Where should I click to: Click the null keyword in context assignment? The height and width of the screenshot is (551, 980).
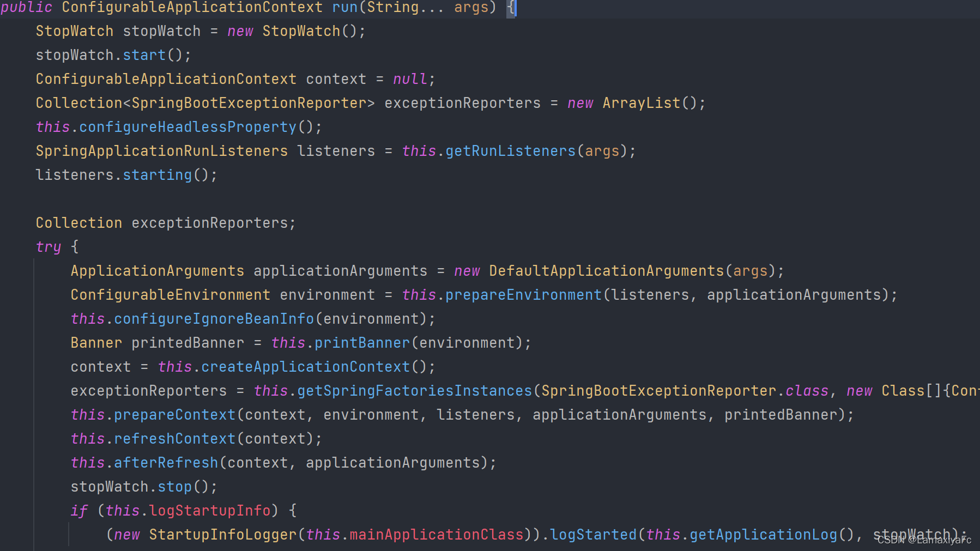point(410,79)
